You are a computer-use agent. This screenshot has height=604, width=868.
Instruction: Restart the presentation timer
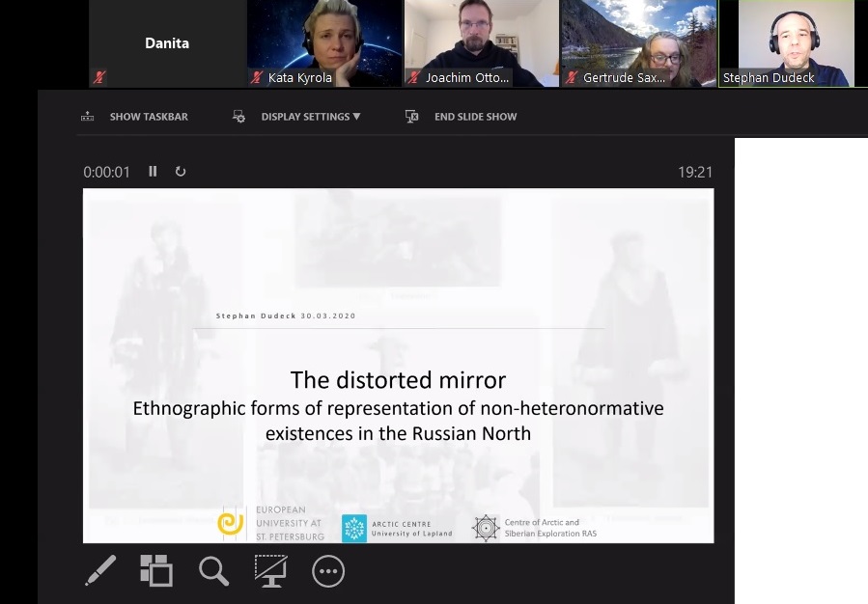(x=181, y=172)
